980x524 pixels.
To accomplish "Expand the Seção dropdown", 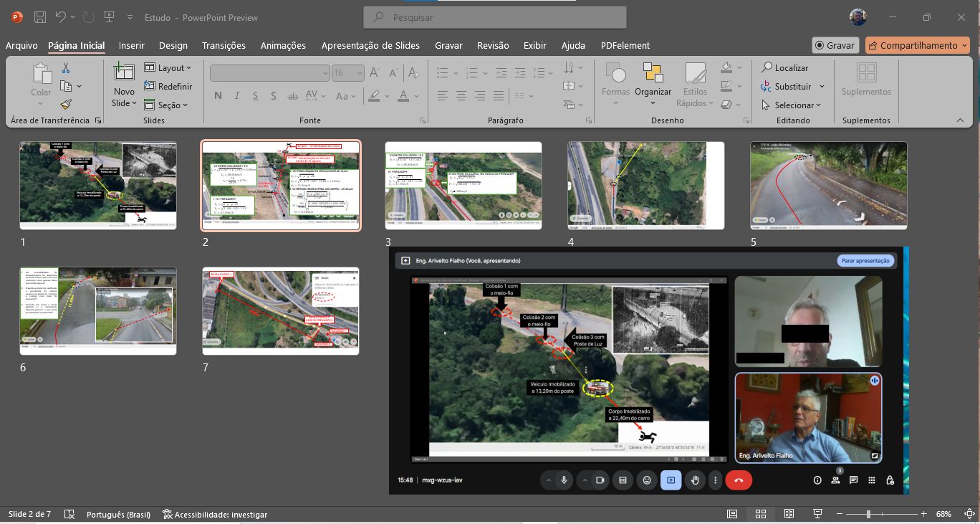I will click(x=166, y=105).
